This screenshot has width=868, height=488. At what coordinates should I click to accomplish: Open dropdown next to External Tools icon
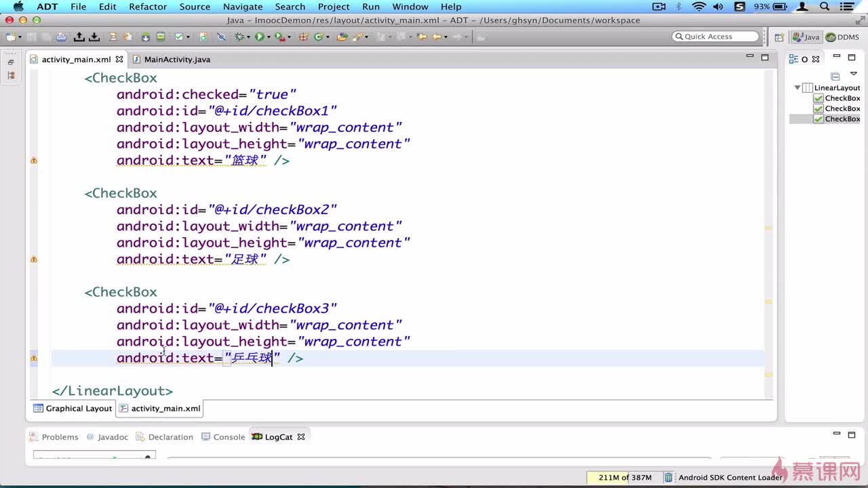coord(289,37)
